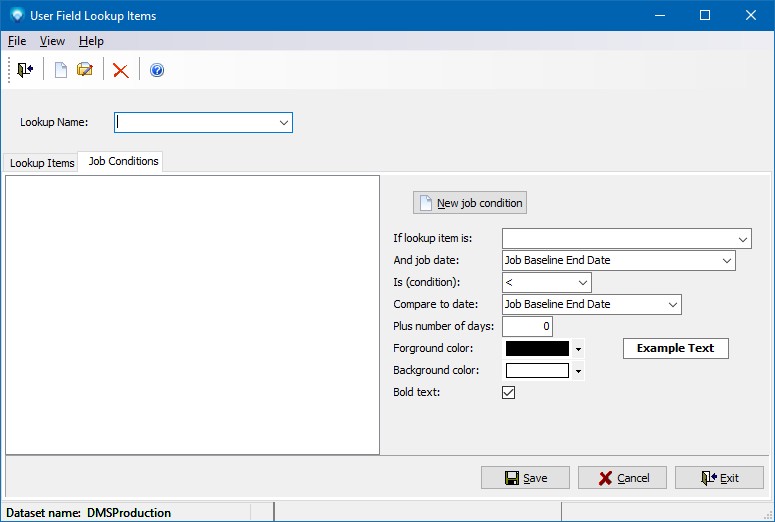The width and height of the screenshot is (775, 522).
Task: Open the File menu
Action: pyautogui.click(x=17, y=41)
